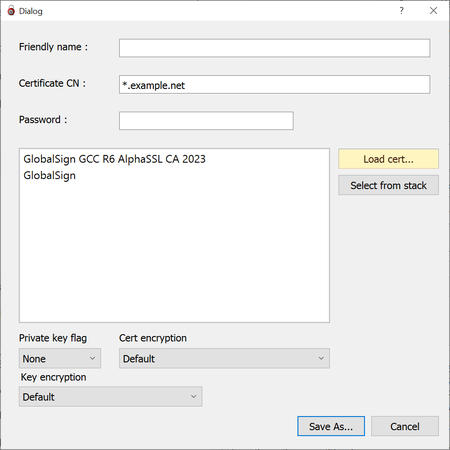Click Select from stack button
The height and width of the screenshot is (450, 450).
tap(388, 185)
